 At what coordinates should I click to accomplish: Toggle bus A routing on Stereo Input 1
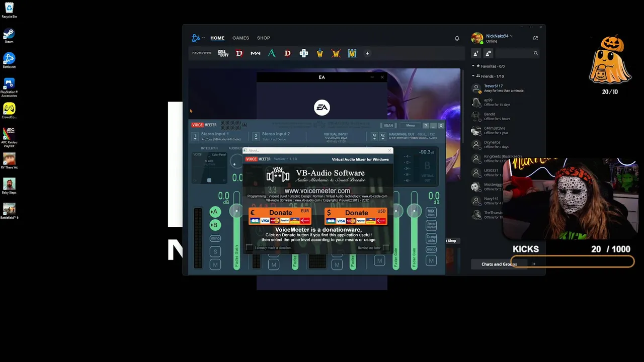215,212
